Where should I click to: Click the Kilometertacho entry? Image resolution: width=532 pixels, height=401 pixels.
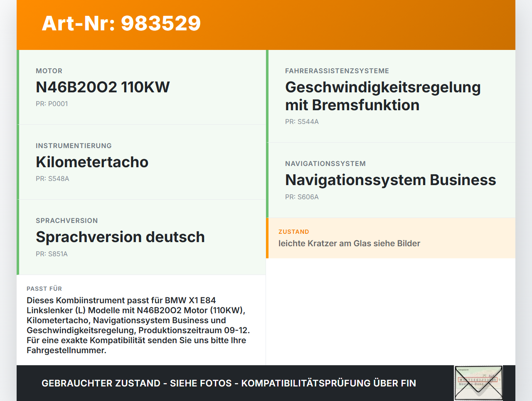tap(92, 162)
